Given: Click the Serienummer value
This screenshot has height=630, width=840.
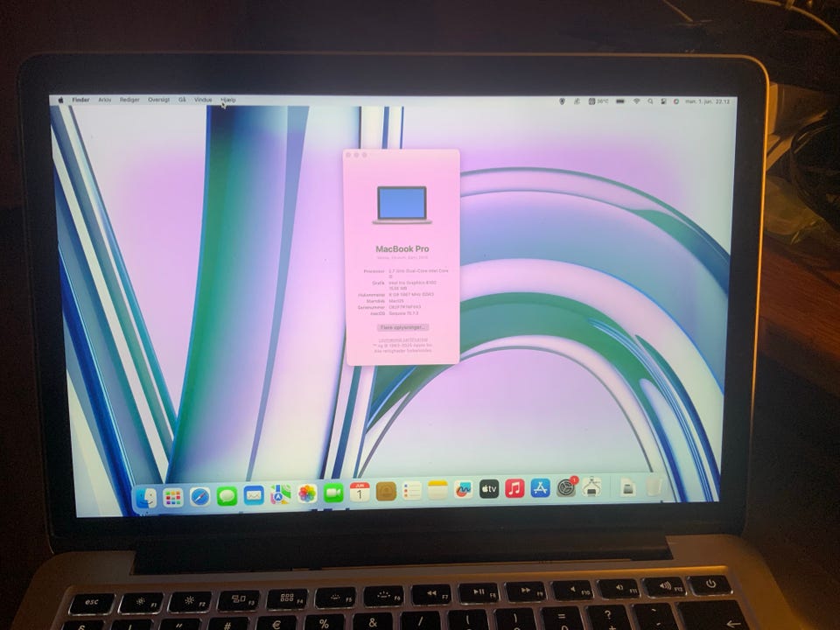Looking at the screenshot, I should pyautogui.click(x=404, y=307).
